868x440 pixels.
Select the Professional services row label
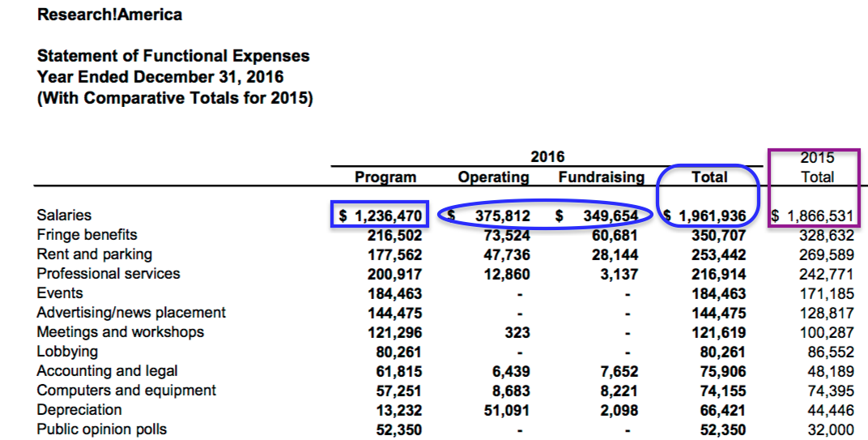(x=108, y=274)
